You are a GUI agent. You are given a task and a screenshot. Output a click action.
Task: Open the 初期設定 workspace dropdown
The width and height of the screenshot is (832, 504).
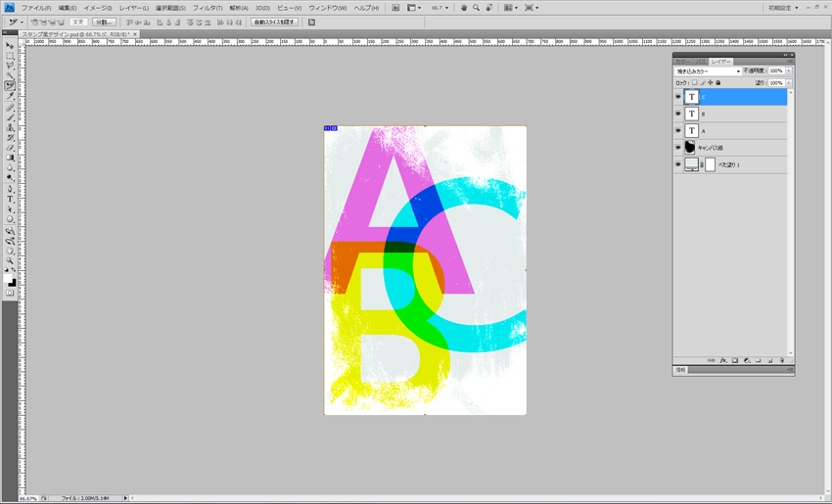pyautogui.click(x=783, y=8)
